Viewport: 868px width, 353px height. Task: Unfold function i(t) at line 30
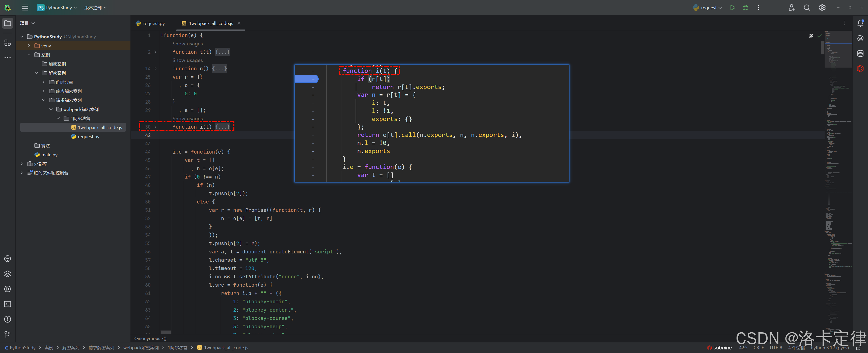coord(155,127)
